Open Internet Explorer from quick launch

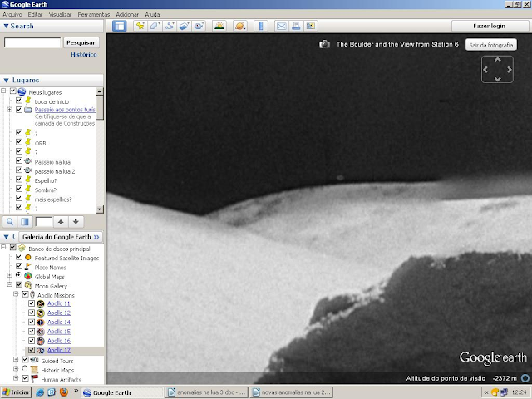(40, 392)
